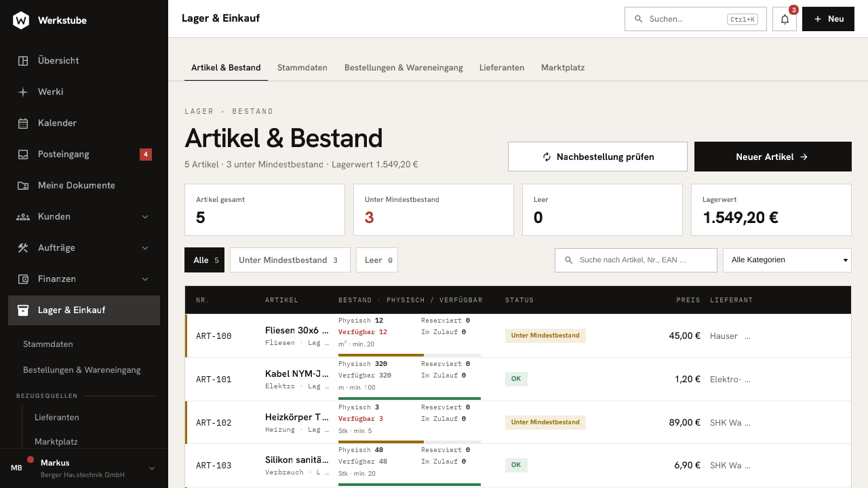
Task: Expand the Kunden submenu chevron
Action: click(145, 216)
